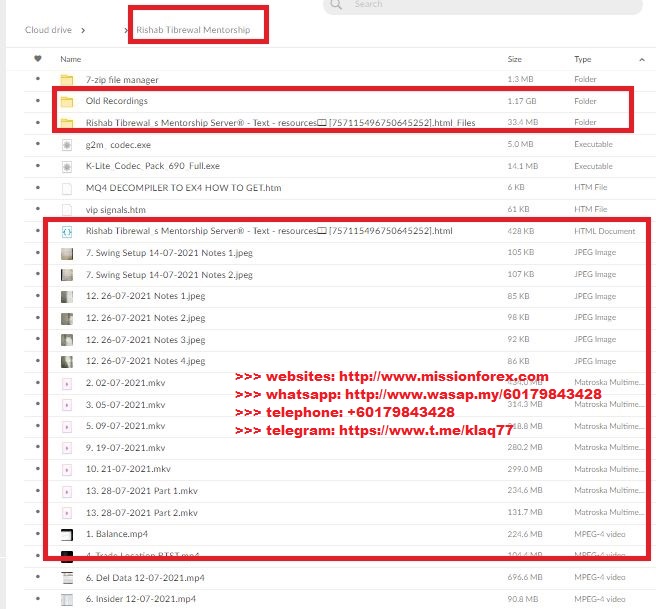The height and width of the screenshot is (609, 656).
Task: Open thumbnail of 26-07-2021 Notes 1.jpeg
Action: [67, 297]
